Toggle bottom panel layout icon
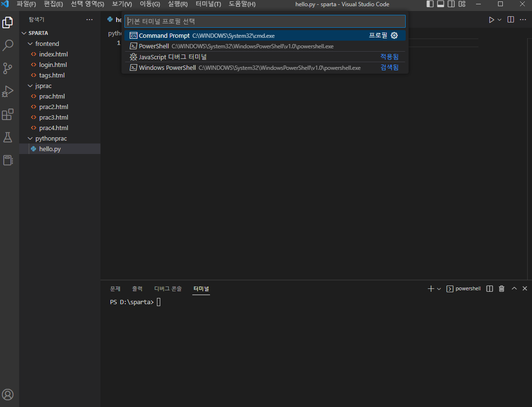 point(441,4)
